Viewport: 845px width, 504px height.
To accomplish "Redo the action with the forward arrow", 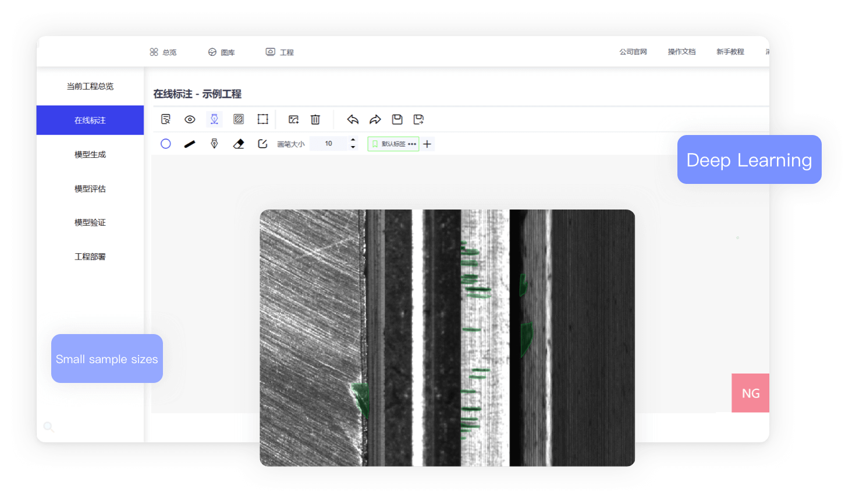I will click(x=375, y=119).
